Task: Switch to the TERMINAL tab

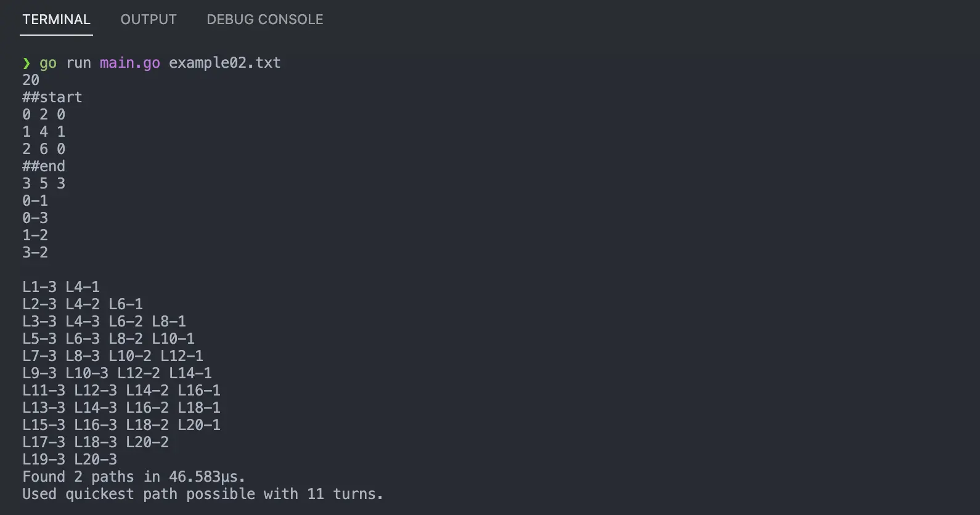Action: 56,20
